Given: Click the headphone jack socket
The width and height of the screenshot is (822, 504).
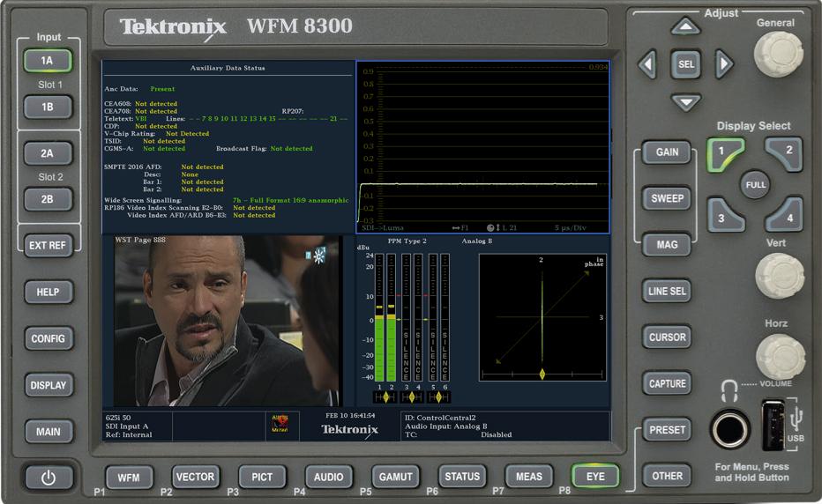Looking at the screenshot, I should click(x=729, y=429).
